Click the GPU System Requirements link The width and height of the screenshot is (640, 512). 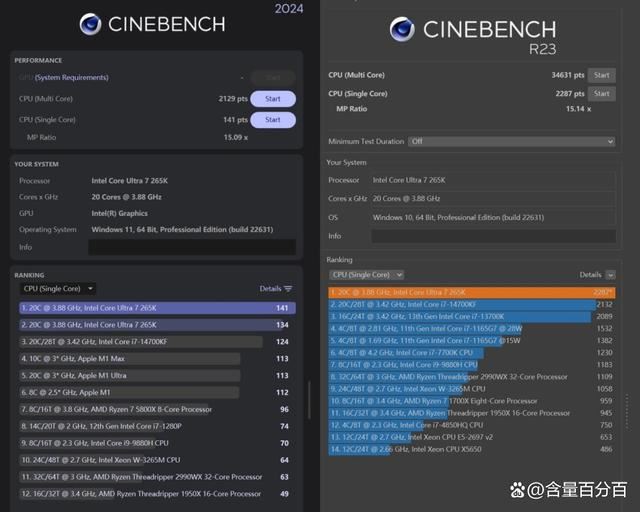[70, 77]
